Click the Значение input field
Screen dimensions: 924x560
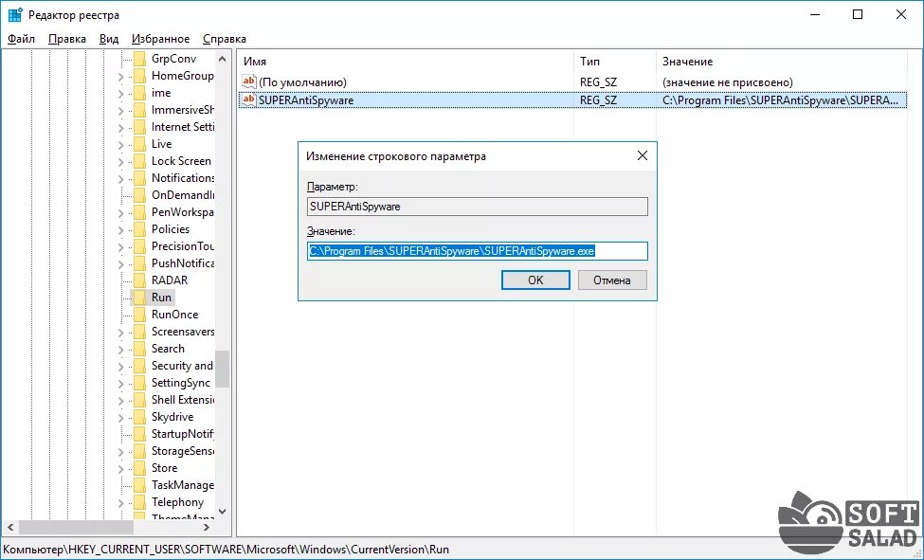click(478, 251)
